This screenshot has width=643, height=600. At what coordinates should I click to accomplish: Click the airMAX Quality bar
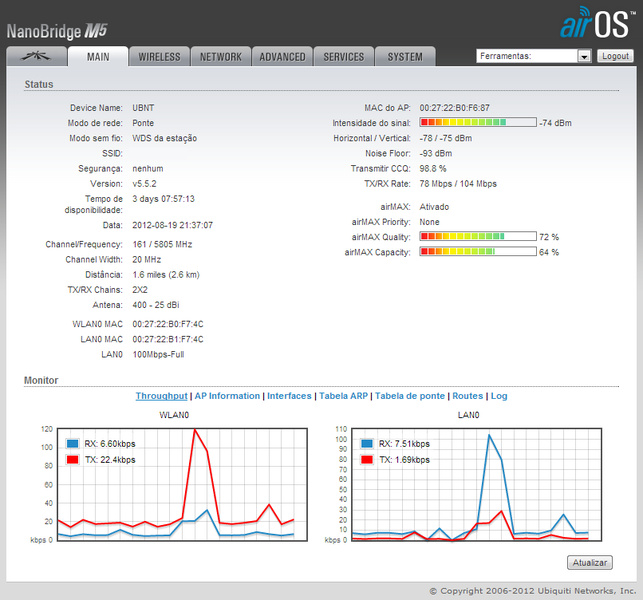point(478,236)
